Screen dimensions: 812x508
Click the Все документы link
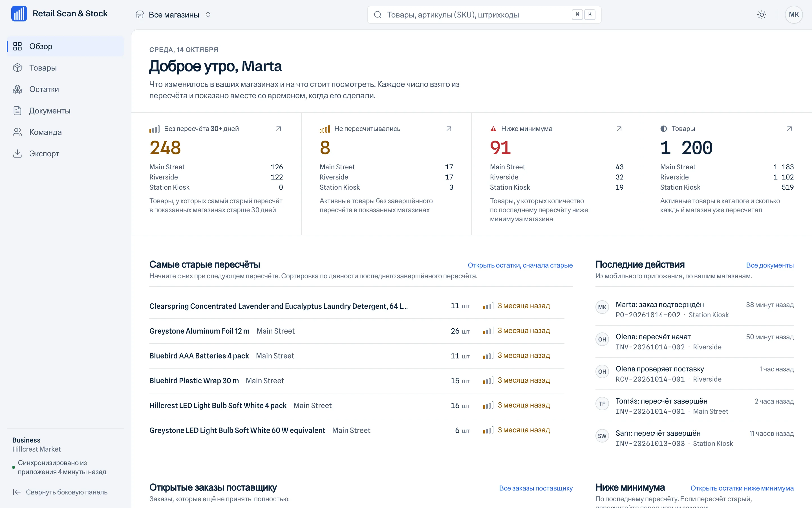coord(770,265)
